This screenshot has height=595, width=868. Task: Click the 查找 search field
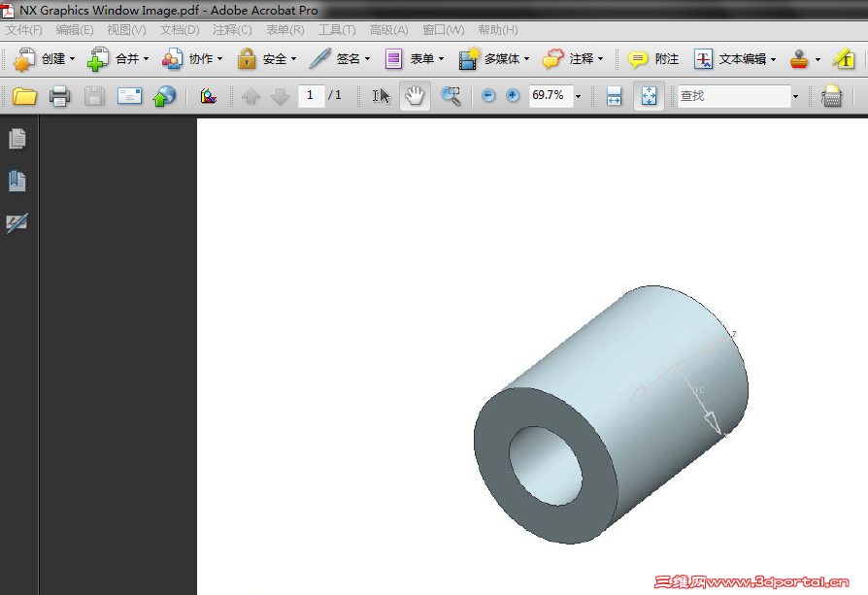coord(734,96)
